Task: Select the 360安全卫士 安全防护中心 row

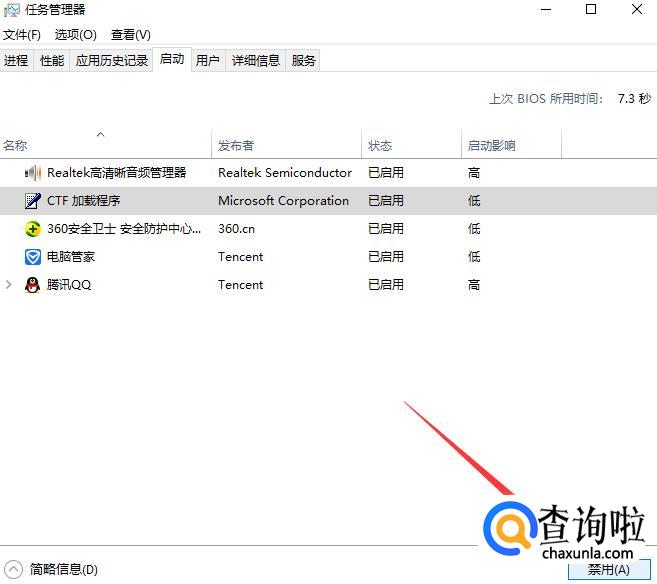Action: (x=328, y=229)
